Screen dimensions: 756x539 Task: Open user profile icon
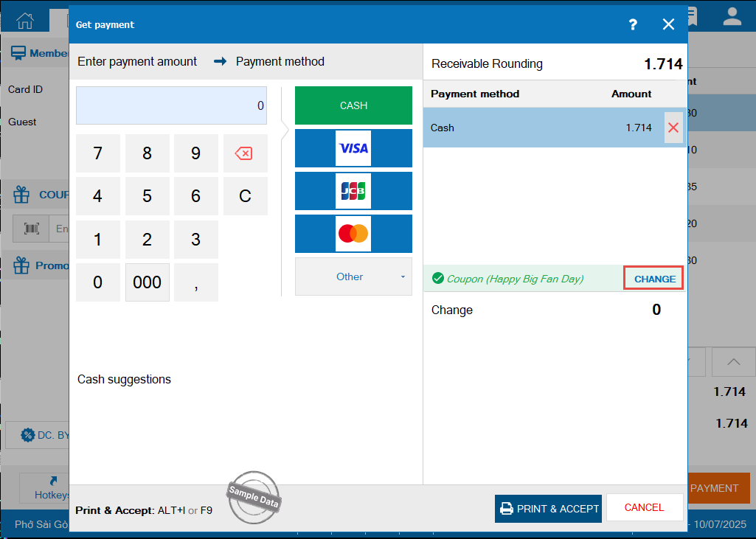click(x=732, y=18)
